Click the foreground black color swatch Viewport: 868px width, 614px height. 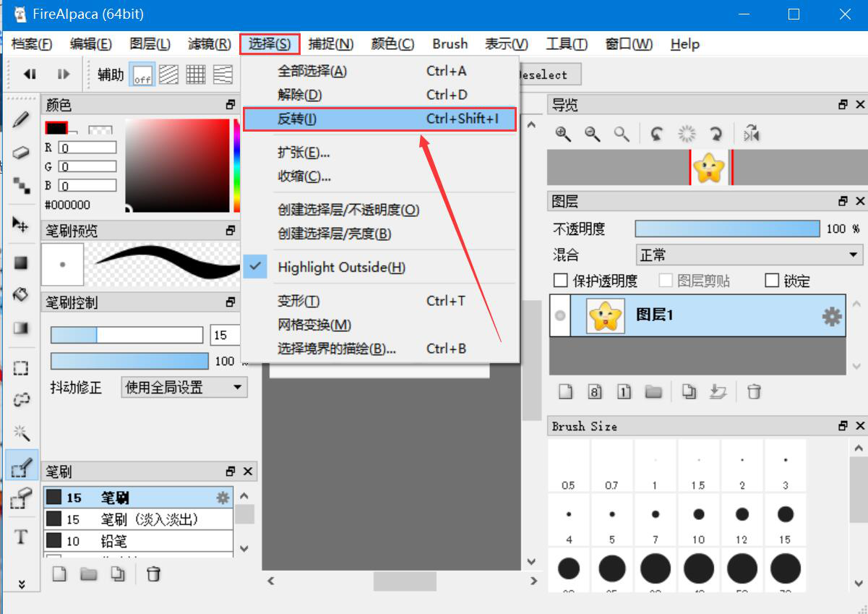(56, 129)
